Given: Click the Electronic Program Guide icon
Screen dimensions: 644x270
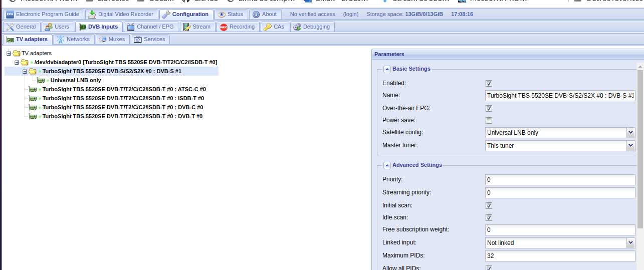Looking at the screenshot, I should (x=10, y=15).
